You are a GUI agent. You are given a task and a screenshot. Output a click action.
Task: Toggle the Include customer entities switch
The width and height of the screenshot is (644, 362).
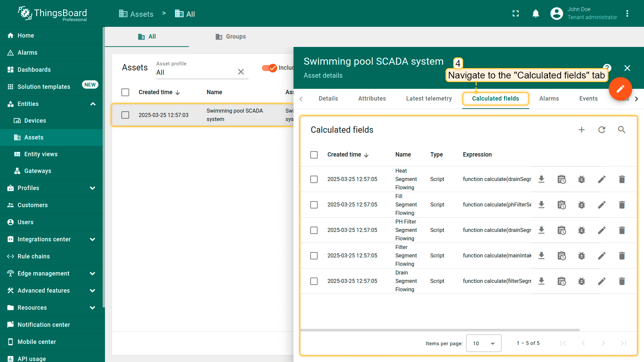(x=269, y=68)
